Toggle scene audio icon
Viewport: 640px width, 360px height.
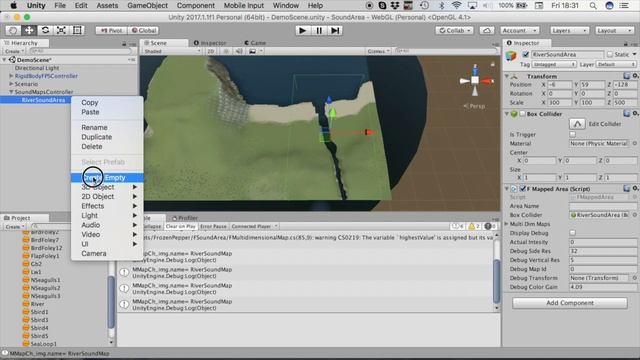pos(239,51)
